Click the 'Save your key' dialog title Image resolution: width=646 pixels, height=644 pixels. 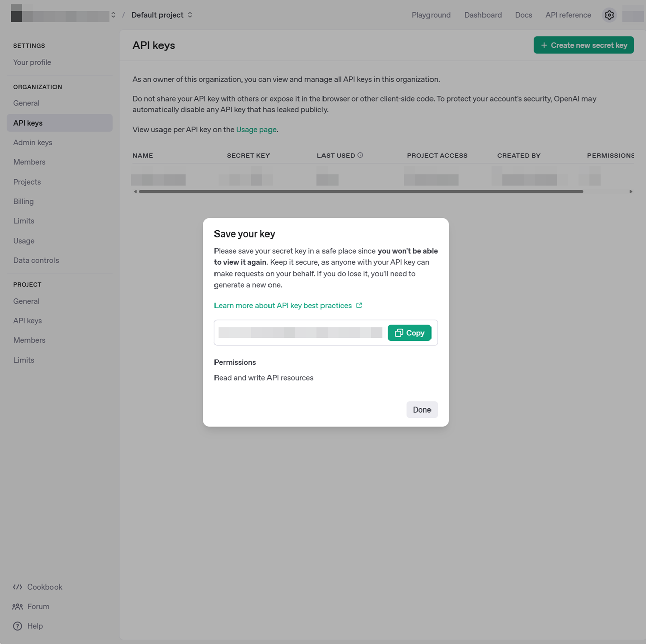pos(244,234)
